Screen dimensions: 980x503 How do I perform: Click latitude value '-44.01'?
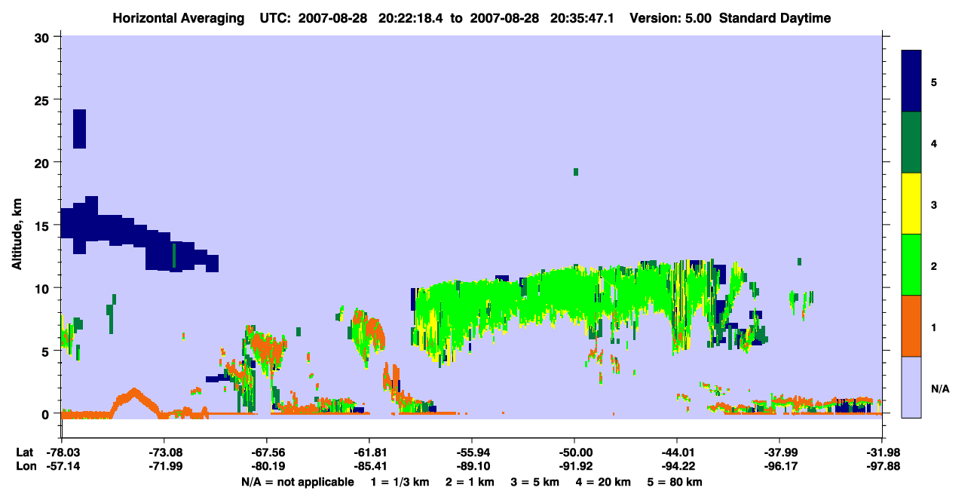[x=677, y=452]
